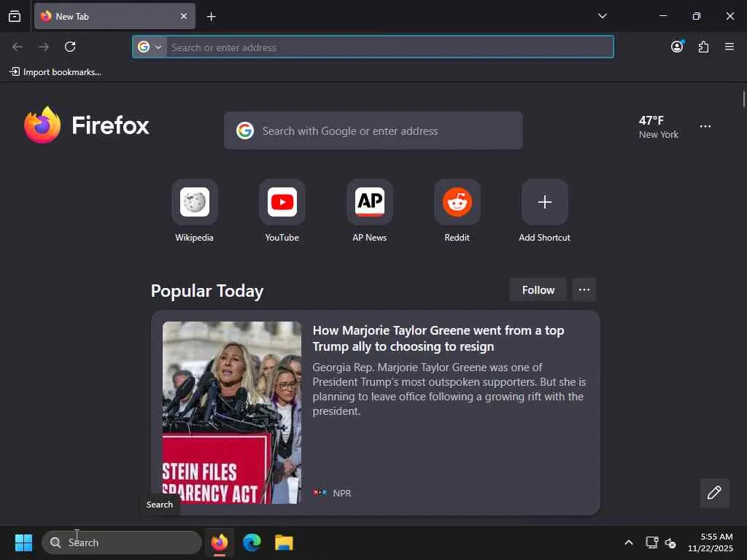Open the Popular Today section options ellipsis

point(584,290)
